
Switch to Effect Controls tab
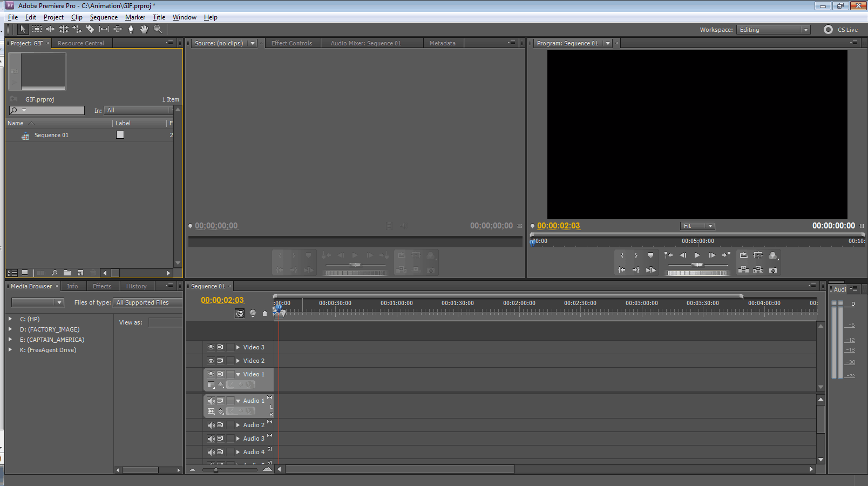291,43
